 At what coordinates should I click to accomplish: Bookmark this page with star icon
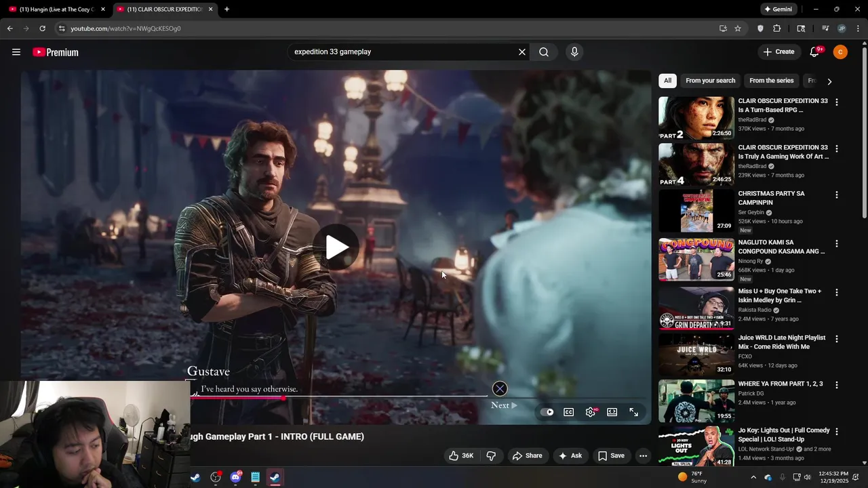738,28
